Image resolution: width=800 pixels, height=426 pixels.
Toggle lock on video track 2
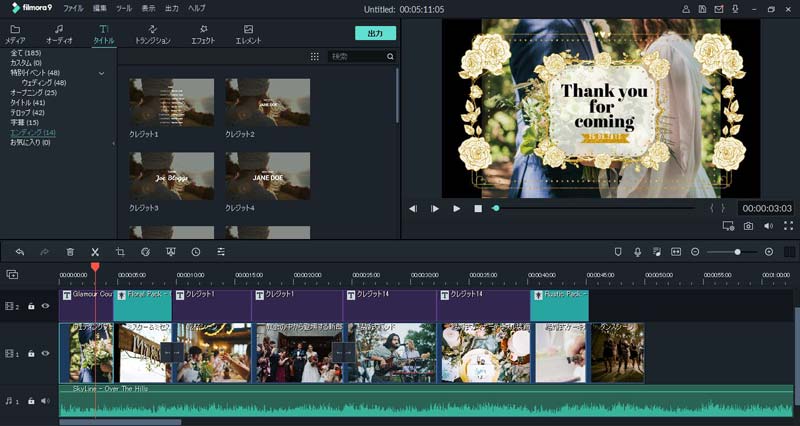(31, 306)
